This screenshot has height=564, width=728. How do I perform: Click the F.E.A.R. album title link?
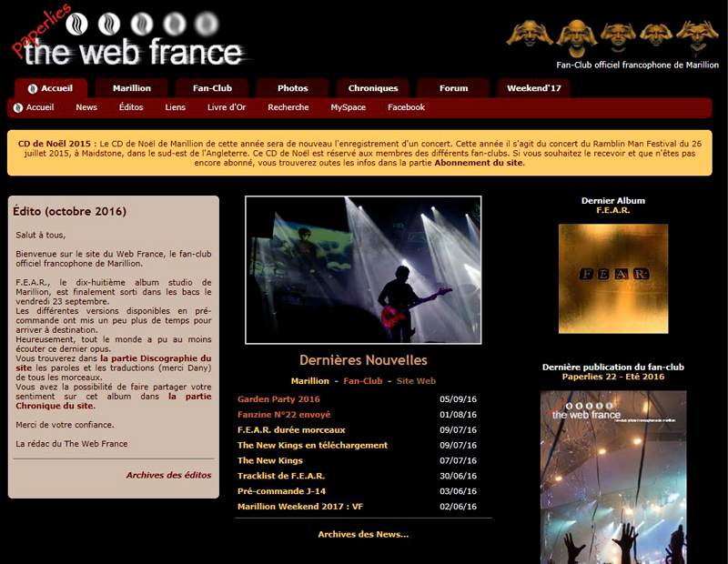coord(612,210)
